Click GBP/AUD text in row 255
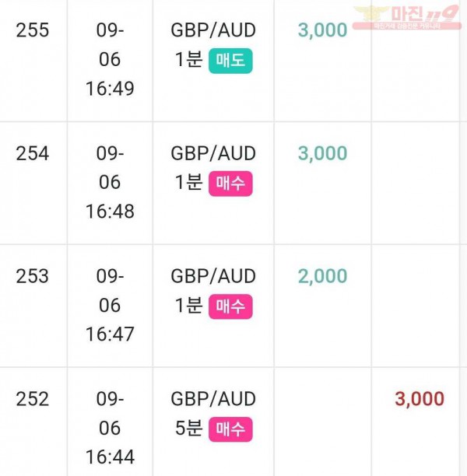Image resolution: width=467 pixels, height=476 pixels. coord(213,30)
